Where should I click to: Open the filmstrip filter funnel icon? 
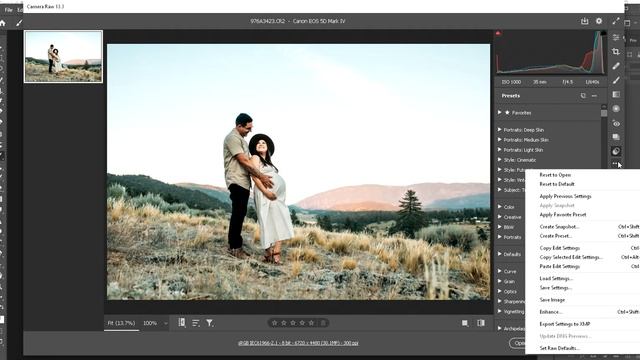pyautogui.click(x=209, y=323)
